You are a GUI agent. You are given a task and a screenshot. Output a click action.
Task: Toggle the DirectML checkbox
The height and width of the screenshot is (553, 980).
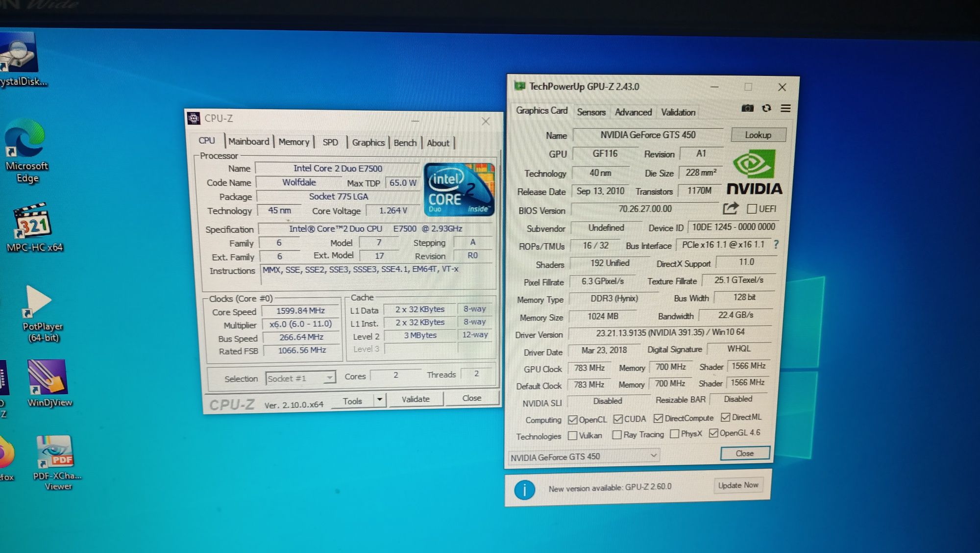click(725, 417)
